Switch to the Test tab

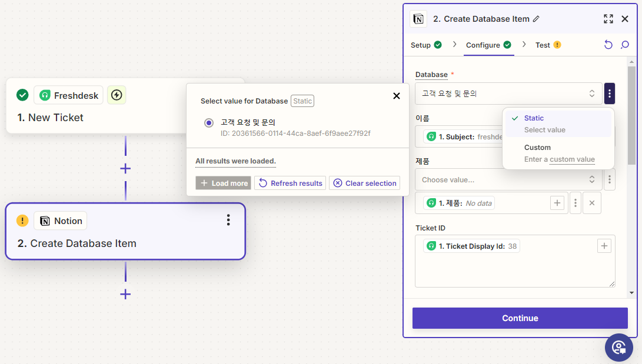(x=548, y=45)
